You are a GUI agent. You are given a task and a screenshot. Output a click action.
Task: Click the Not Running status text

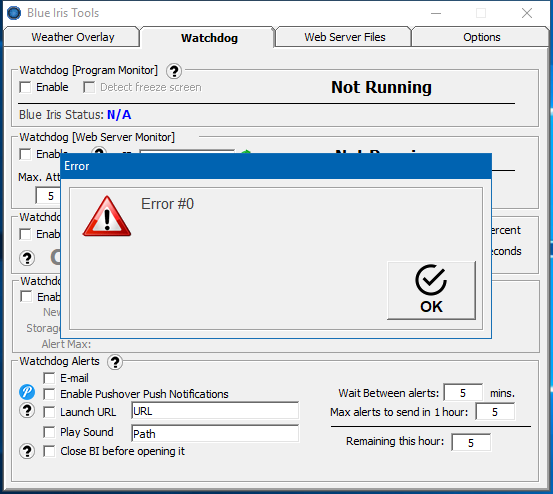click(381, 87)
